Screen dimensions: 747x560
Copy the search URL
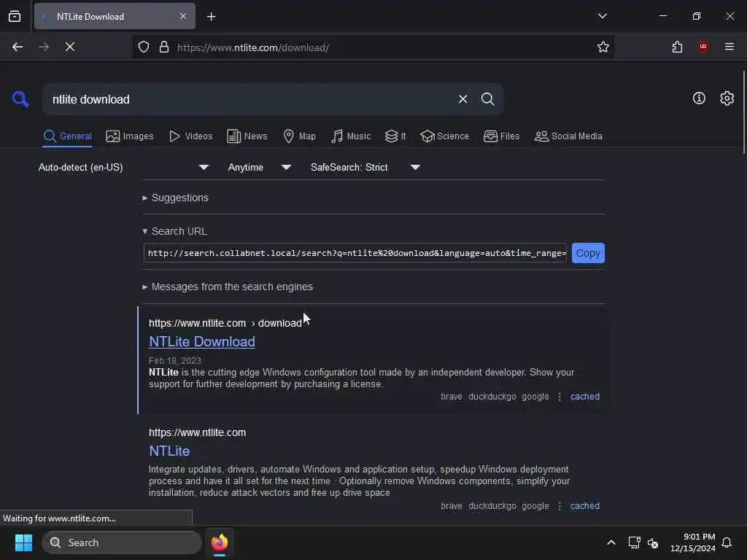(588, 253)
